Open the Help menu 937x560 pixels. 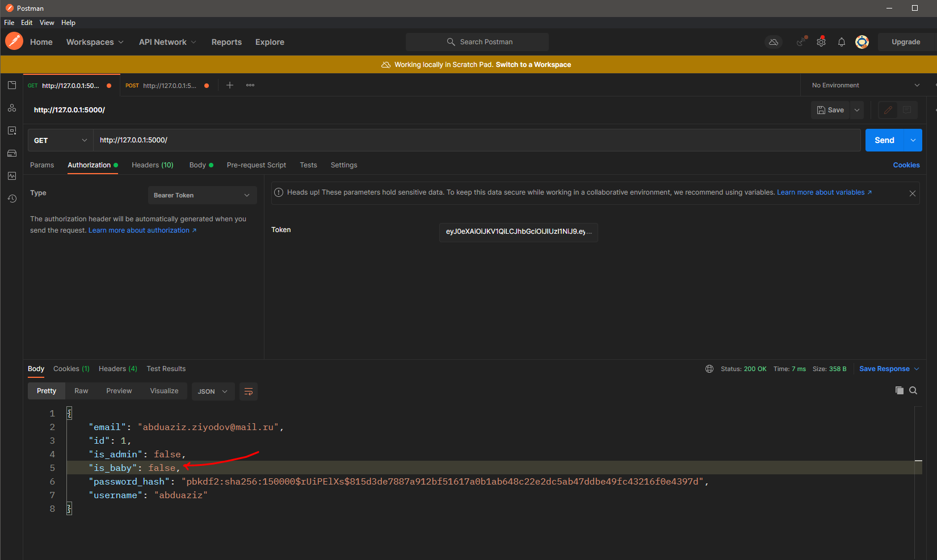pos(69,23)
